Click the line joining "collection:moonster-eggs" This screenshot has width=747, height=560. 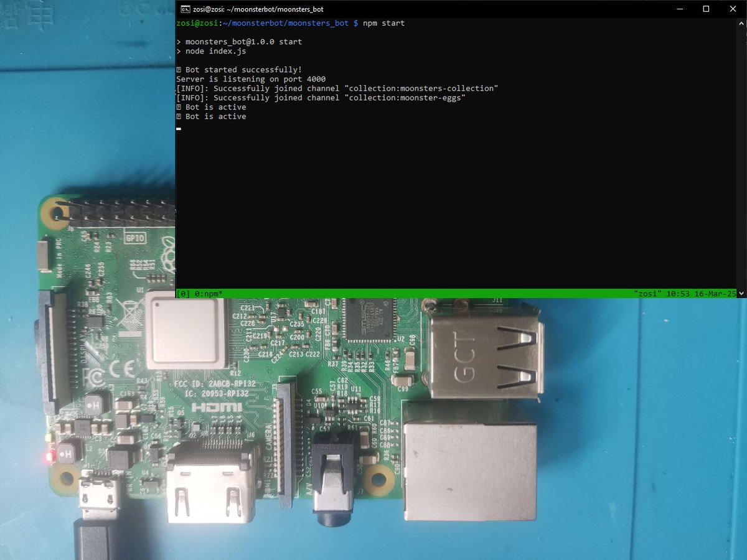[x=321, y=98]
